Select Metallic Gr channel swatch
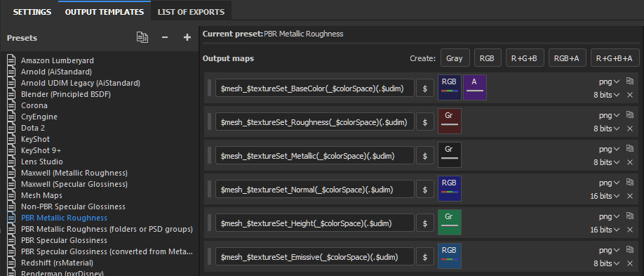 pyautogui.click(x=450, y=155)
